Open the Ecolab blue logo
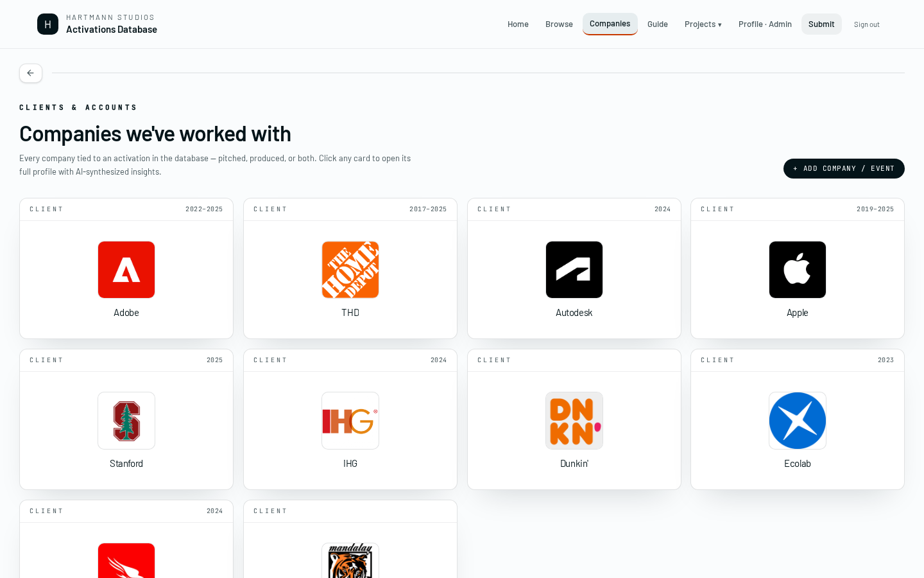This screenshot has height=578, width=924. (x=798, y=421)
